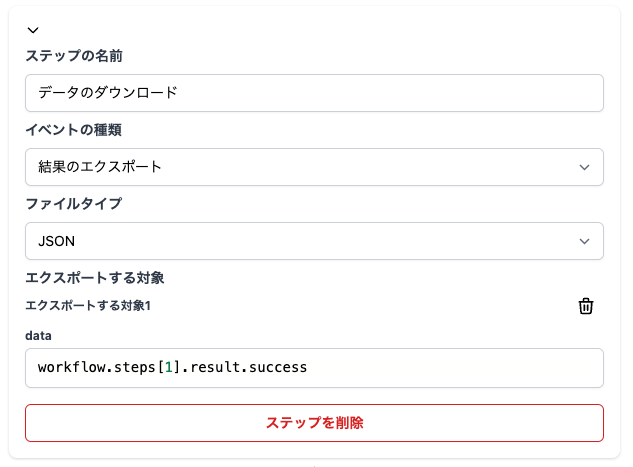Collapse the step panel with top chevron

(x=33, y=30)
